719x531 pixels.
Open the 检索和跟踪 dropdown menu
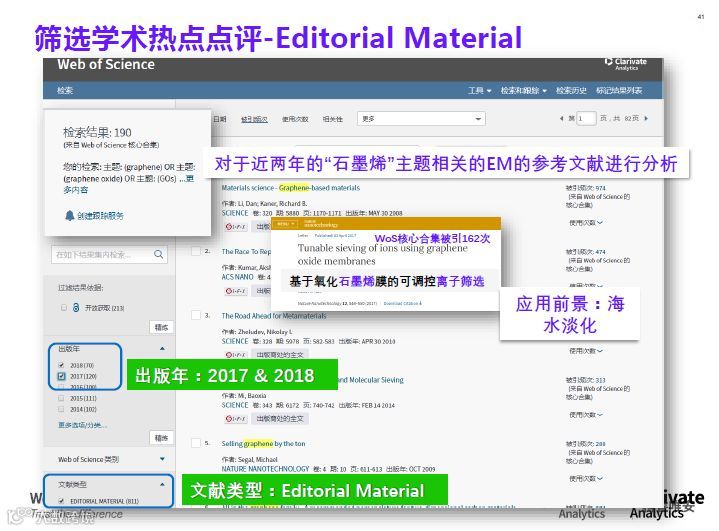coord(524,90)
